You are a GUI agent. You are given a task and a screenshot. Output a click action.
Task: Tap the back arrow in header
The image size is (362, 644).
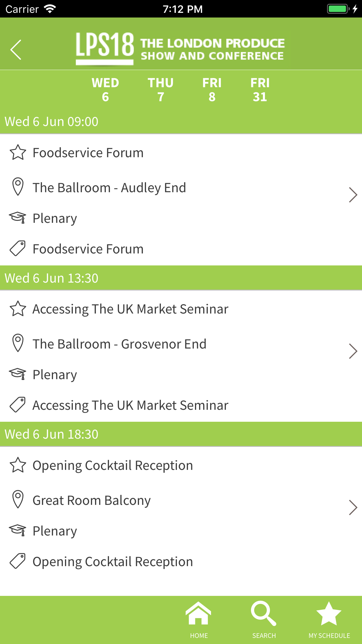[16, 50]
